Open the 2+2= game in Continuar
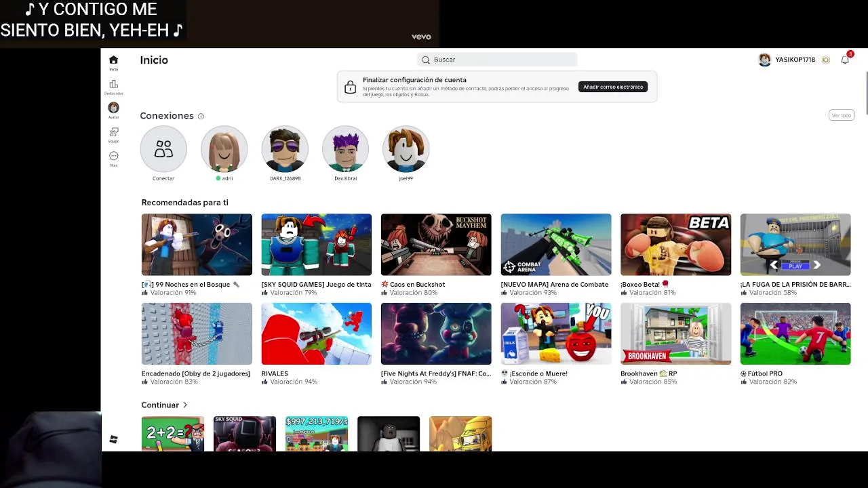 coord(173,434)
